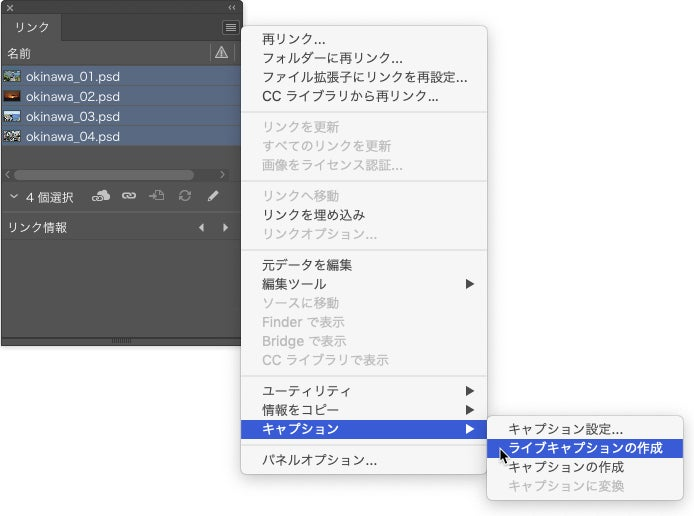Click the 4 個選択 selection count label
Viewport: 694px width, 516px height.
click(50, 197)
